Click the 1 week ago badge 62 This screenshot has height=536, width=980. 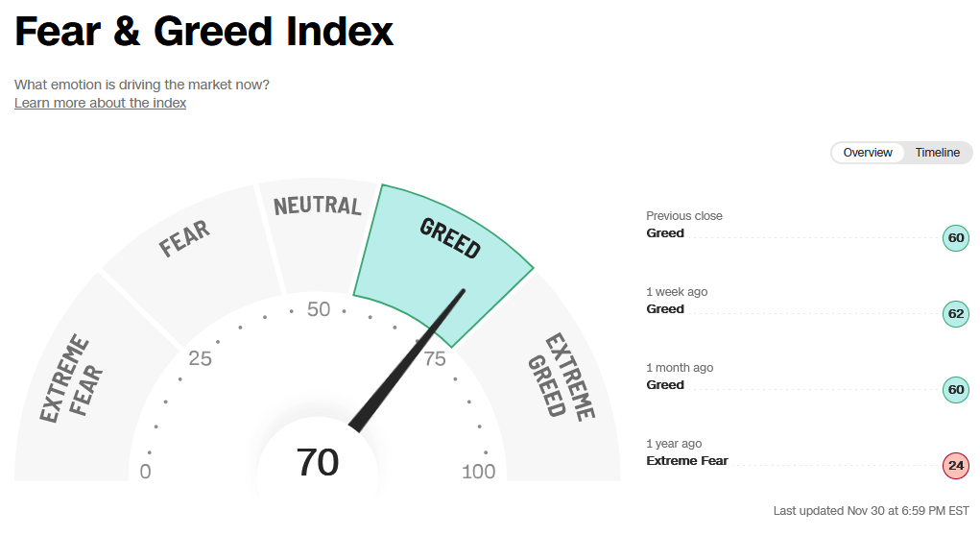click(x=956, y=313)
